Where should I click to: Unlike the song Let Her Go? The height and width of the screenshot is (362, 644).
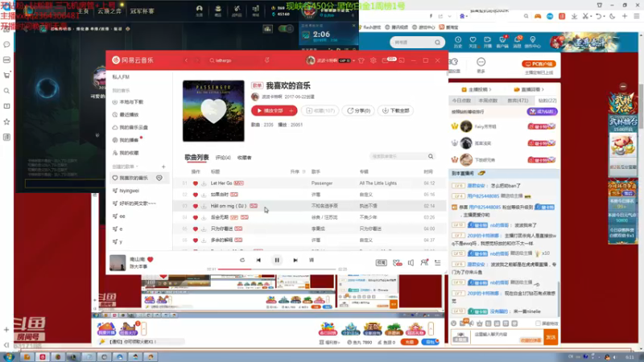point(196,183)
